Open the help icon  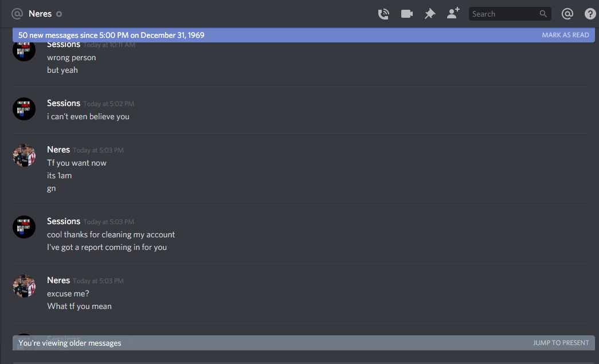[590, 14]
